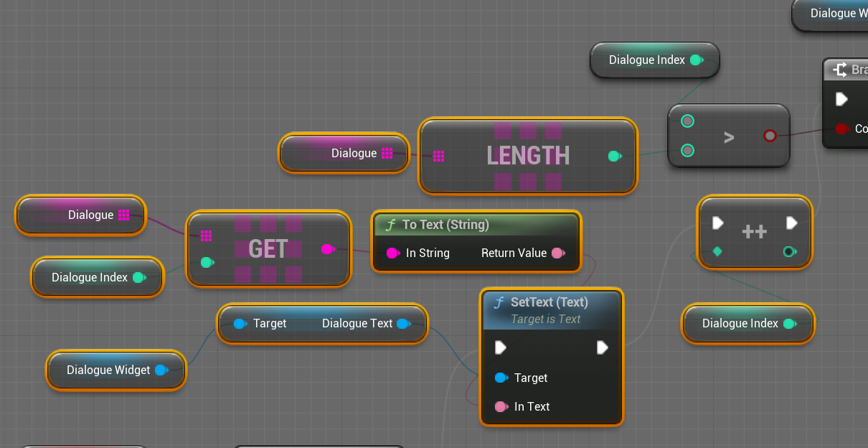Click array pin of Dialogue variable feeding GET

pyautogui.click(x=123, y=215)
